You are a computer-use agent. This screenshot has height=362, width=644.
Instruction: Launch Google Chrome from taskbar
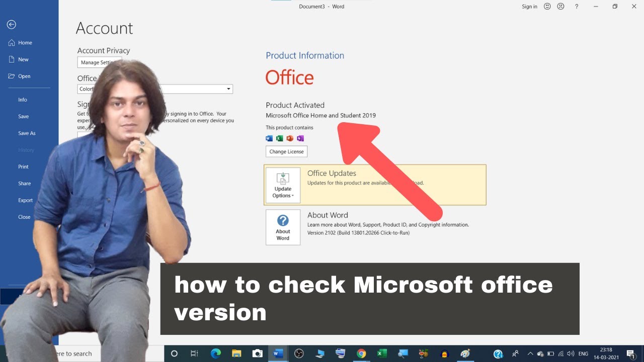361,353
